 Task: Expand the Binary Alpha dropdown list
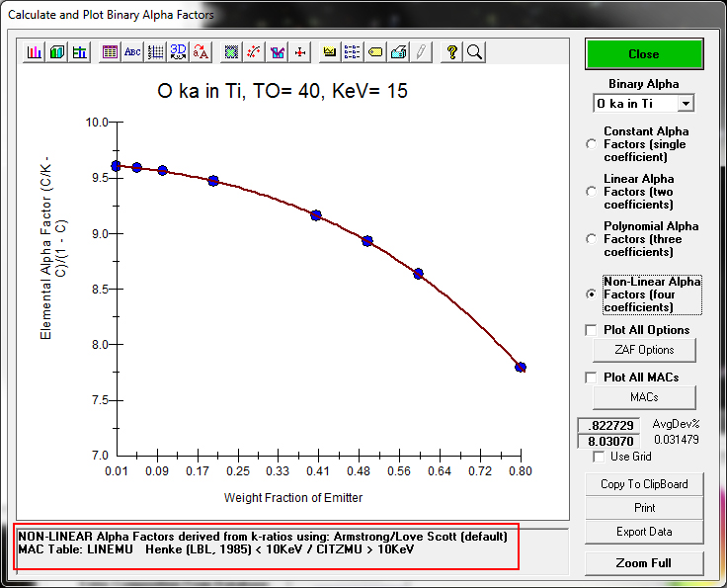[x=686, y=104]
